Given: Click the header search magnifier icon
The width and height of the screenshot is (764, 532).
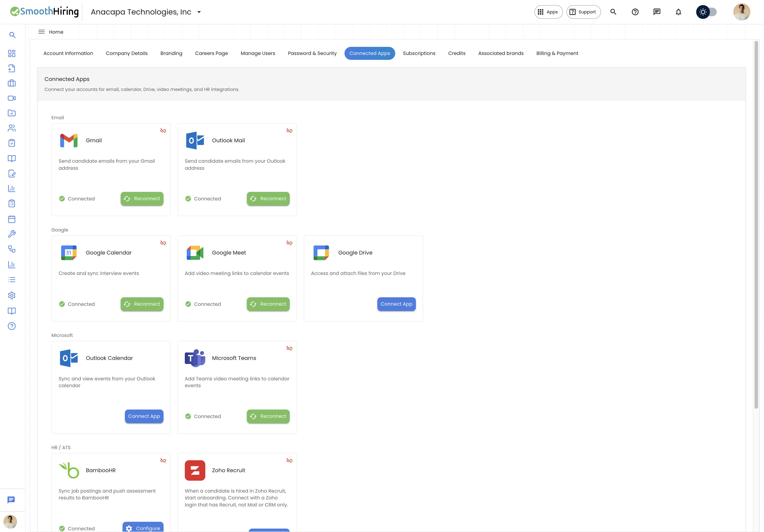Looking at the screenshot, I should point(613,12).
